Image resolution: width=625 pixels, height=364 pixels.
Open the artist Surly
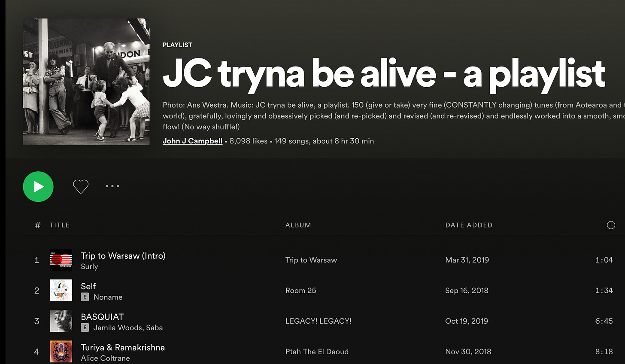point(89,267)
